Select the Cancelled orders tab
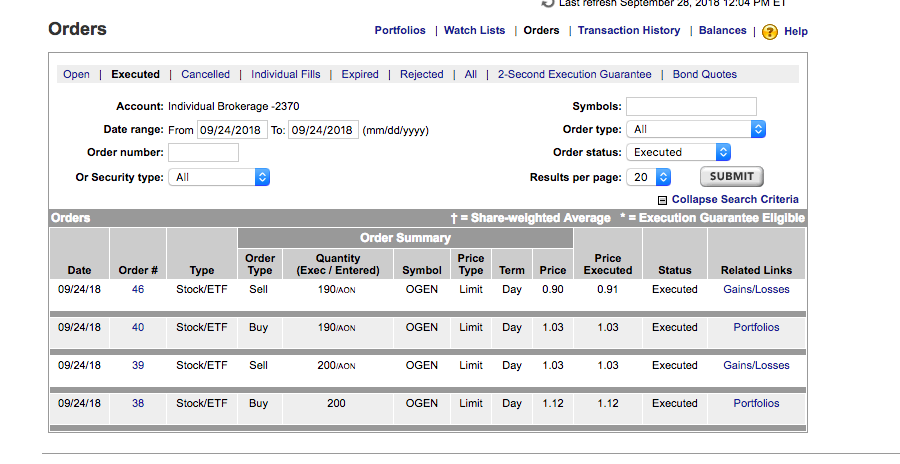Viewport: 900px width, 464px height. pyautogui.click(x=205, y=74)
